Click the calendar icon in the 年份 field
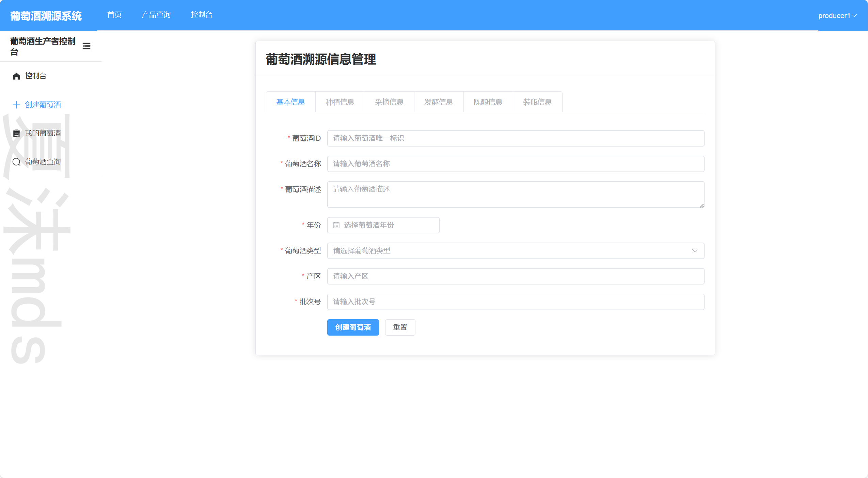The height and width of the screenshot is (478, 868). [x=336, y=225]
